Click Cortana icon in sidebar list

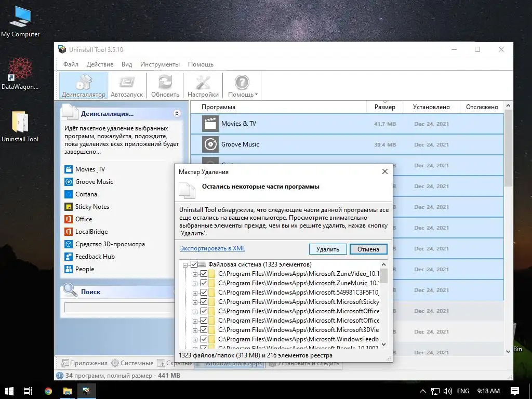69,194
